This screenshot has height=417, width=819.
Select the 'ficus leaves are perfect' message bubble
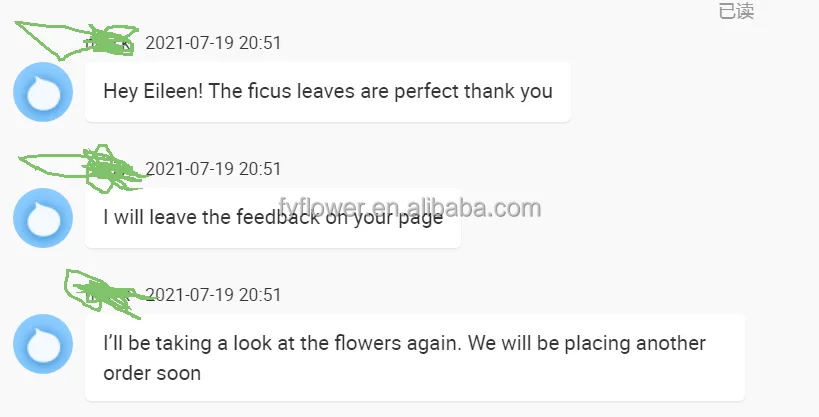tap(328, 92)
